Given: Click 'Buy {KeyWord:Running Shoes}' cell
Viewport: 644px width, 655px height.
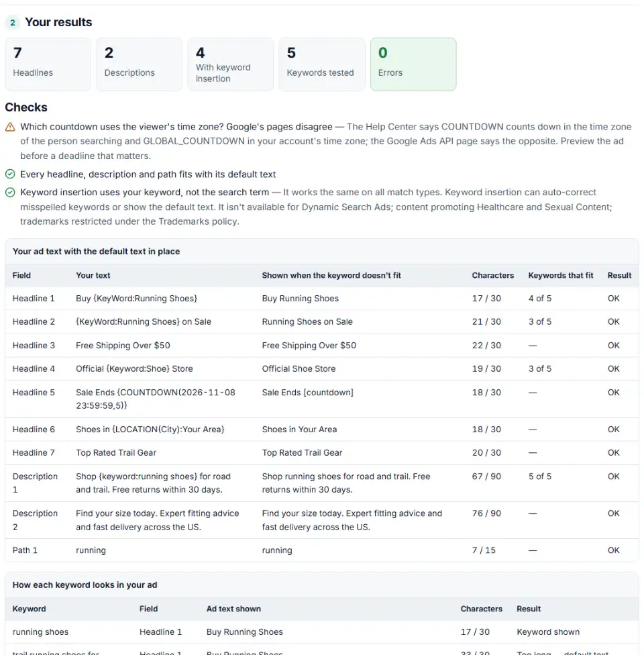Looking at the screenshot, I should click(137, 298).
